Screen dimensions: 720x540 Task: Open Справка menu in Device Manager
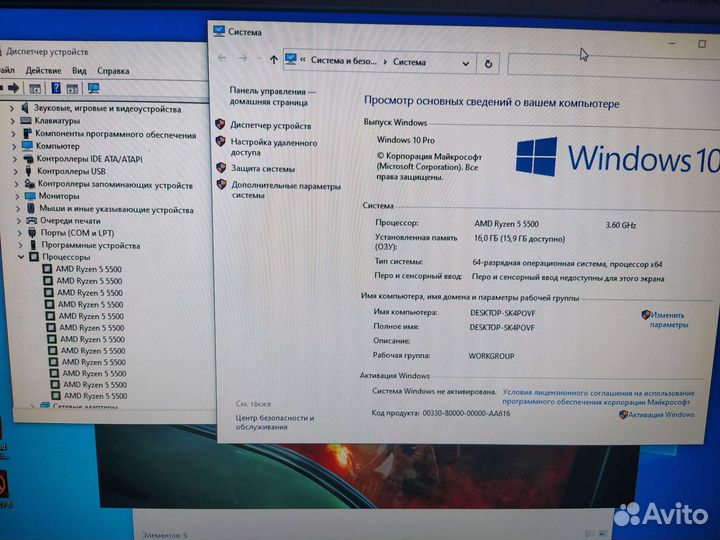pyautogui.click(x=113, y=71)
